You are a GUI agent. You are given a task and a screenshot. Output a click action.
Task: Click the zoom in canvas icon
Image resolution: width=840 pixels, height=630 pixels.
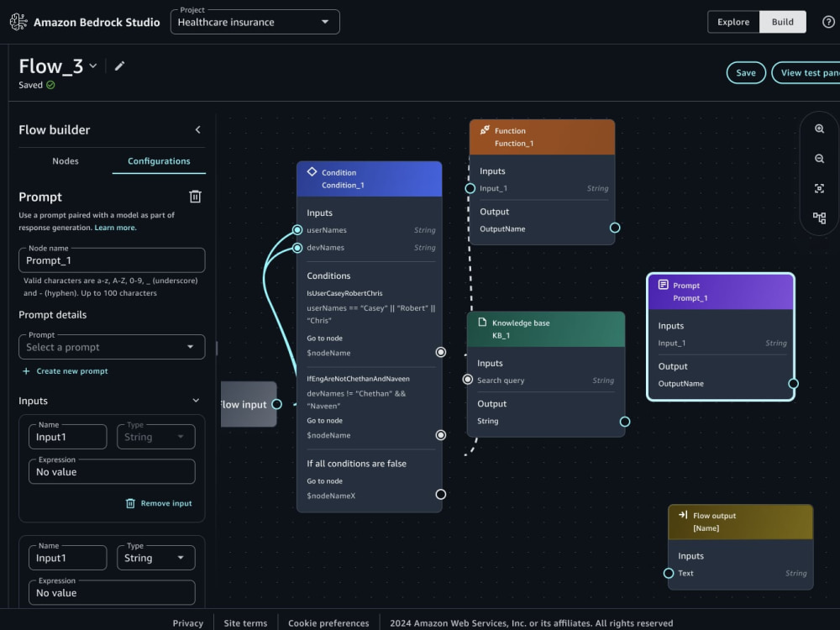coord(819,129)
